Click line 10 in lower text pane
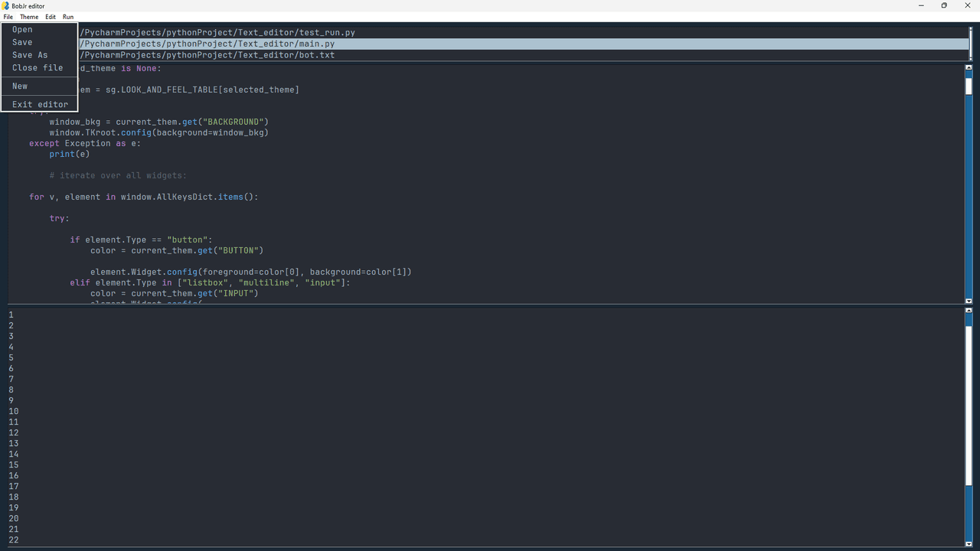980x551 pixels. point(14,412)
